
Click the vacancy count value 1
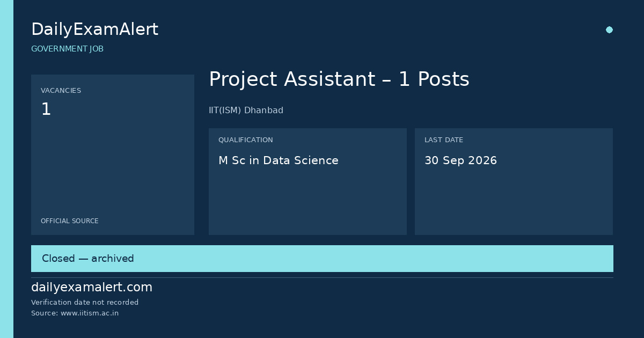[46, 109]
